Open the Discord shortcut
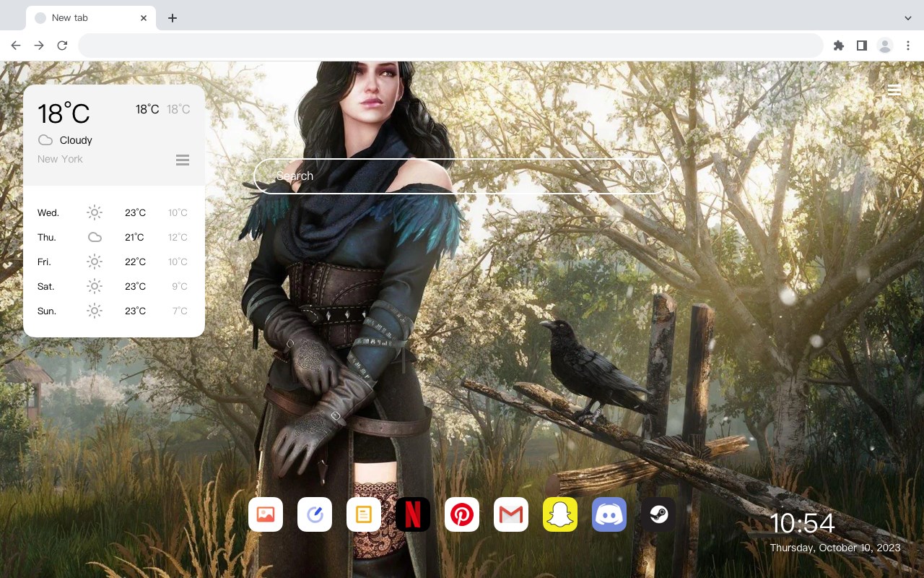 609,514
